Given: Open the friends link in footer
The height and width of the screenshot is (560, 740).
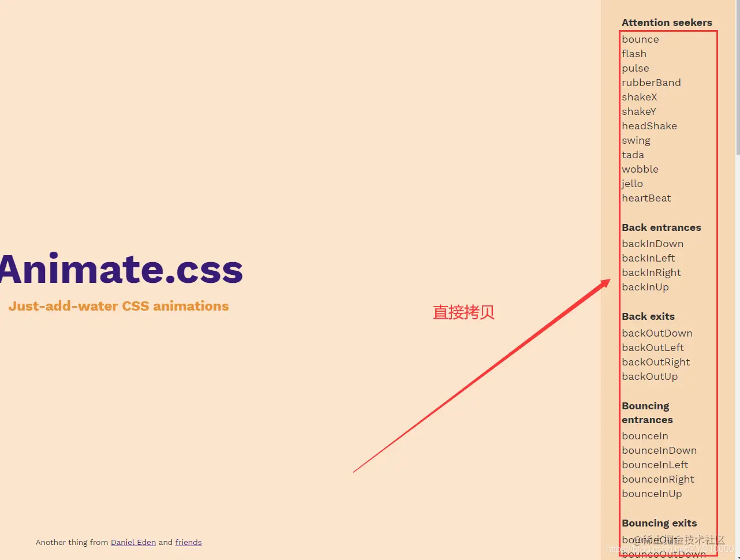Looking at the screenshot, I should click(x=188, y=542).
